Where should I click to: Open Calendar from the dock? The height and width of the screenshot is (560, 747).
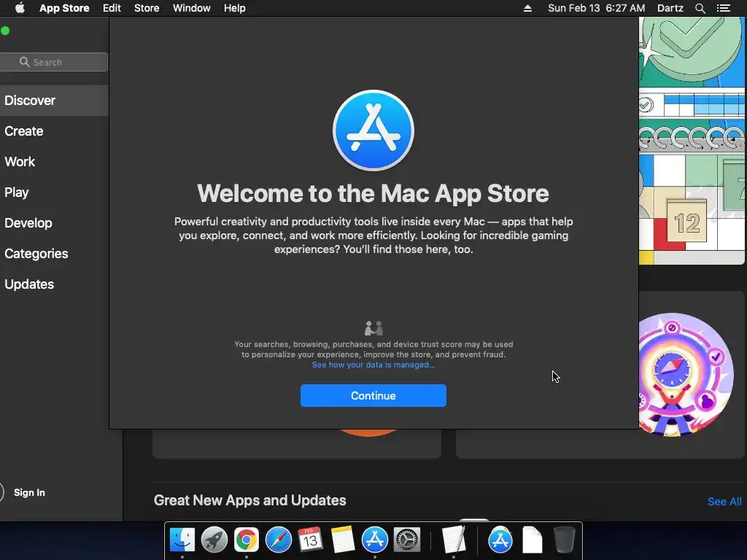tap(310, 540)
